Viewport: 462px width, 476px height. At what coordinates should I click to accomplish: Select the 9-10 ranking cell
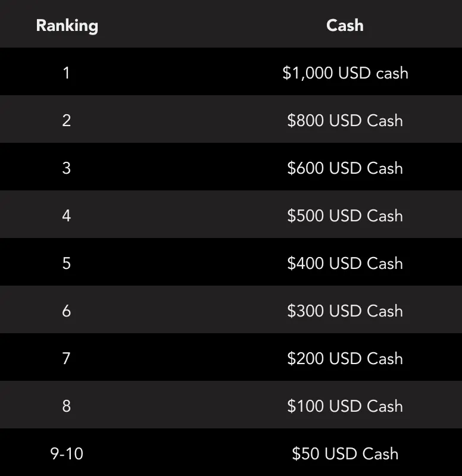67,454
